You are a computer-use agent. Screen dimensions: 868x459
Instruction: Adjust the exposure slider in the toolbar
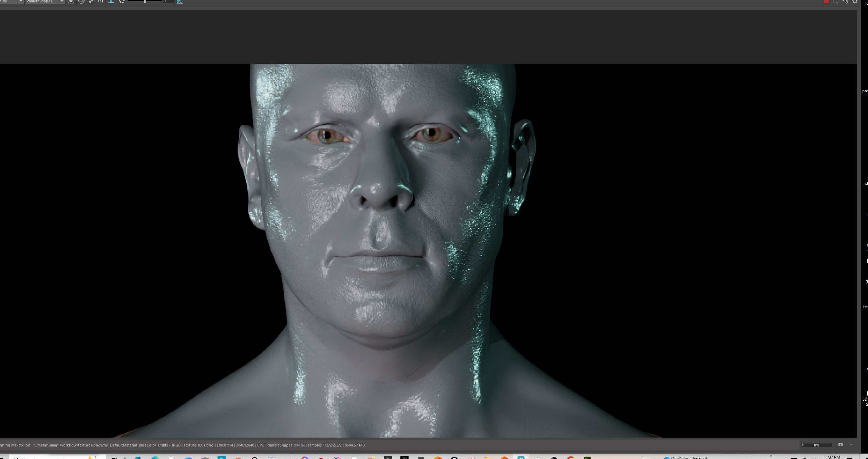click(144, 2)
